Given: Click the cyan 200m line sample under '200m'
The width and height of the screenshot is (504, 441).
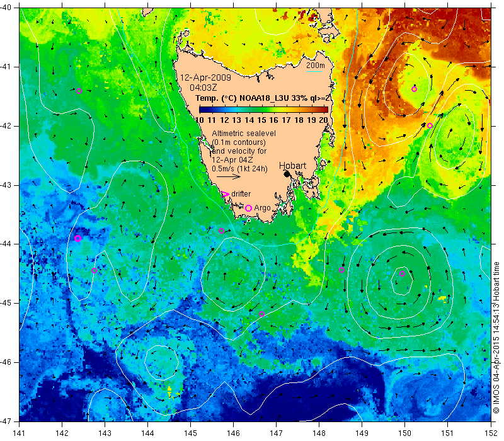Looking at the screenshot, I should coord(314,71).
